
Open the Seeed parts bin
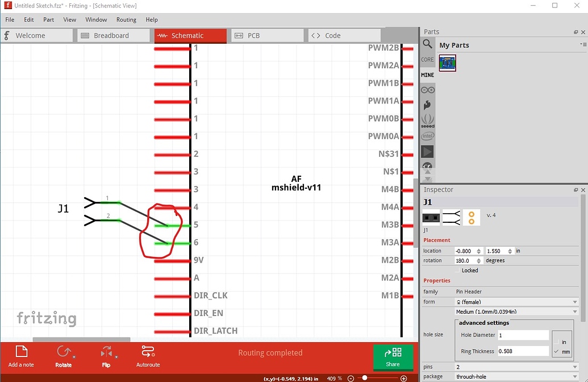click(427, 121)
